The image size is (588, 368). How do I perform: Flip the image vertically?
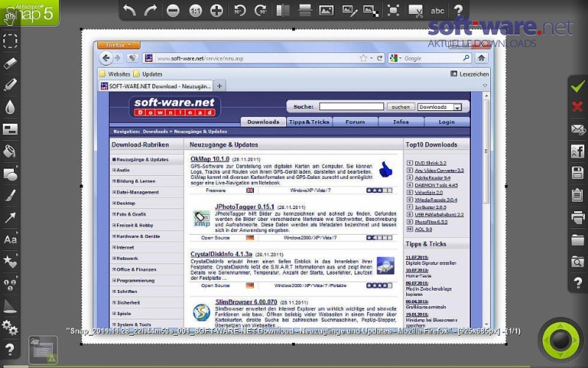tap(305, 10)
